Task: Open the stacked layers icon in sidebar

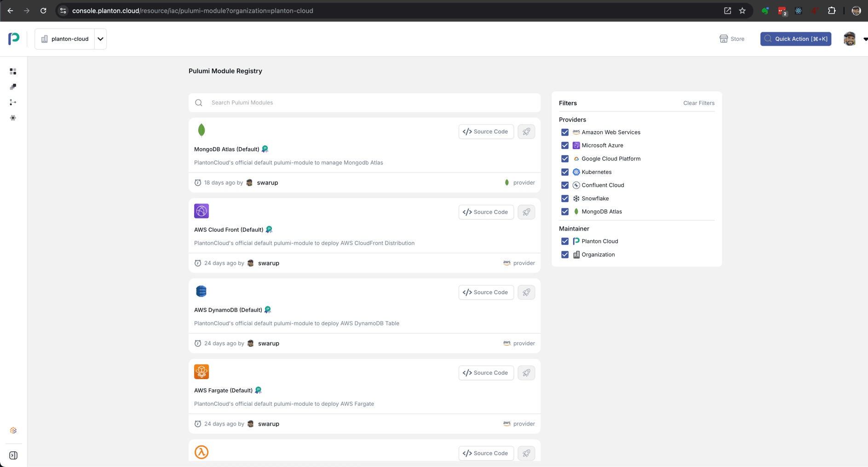Action: (x=13, y=87)
